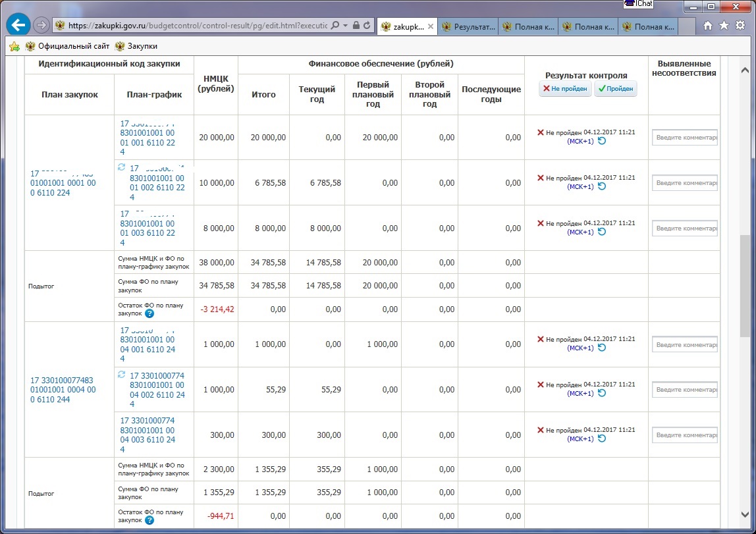Open the browser Home page icon

point(708,26)
